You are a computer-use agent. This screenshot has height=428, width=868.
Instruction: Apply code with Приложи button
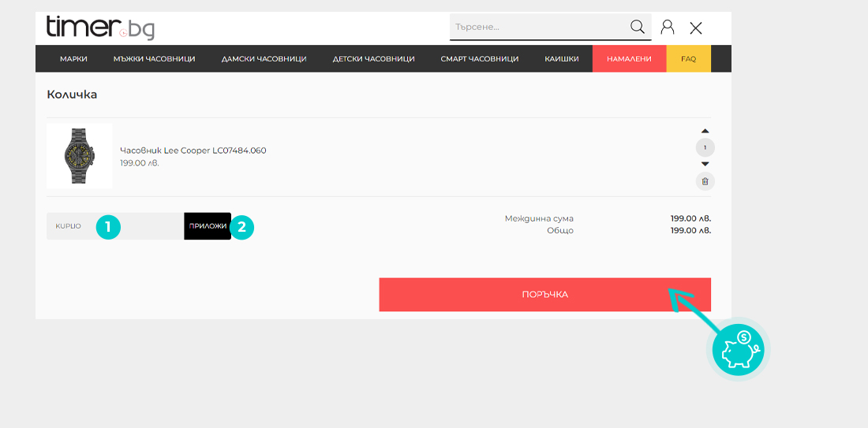coord(208,226)
